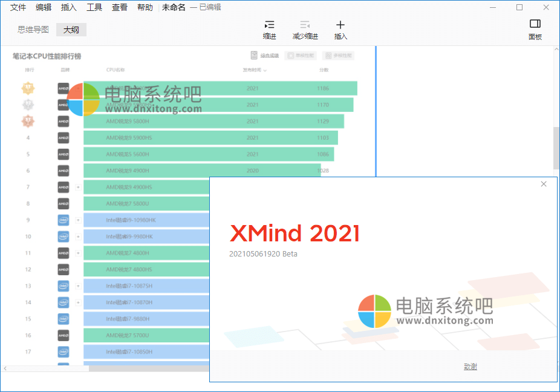The image size is (560, 392).
Task: Click the outline horizontal scrollbar thumb
Action: (x=149, y=368)
